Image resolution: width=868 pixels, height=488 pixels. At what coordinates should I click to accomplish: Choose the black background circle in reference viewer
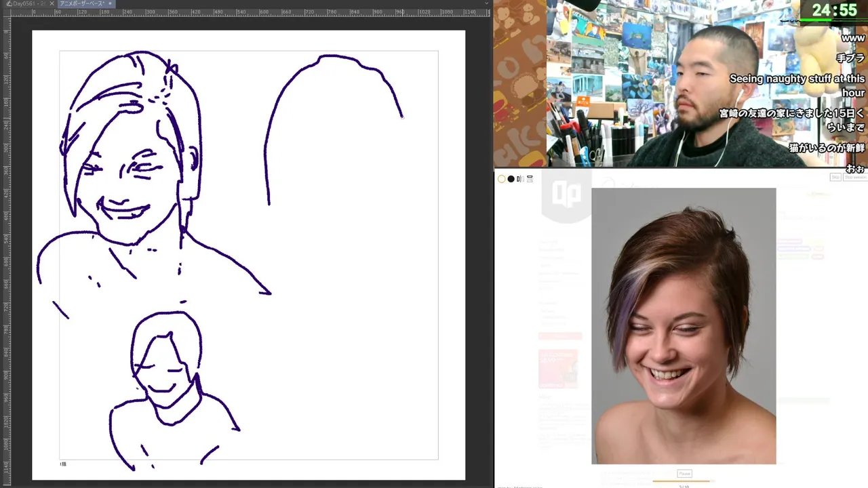pos(511,179)
